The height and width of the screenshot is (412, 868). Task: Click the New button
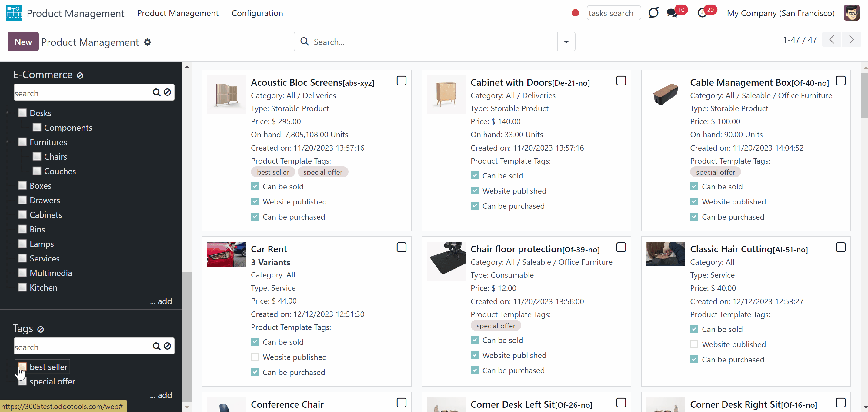(x=23, y=42)
